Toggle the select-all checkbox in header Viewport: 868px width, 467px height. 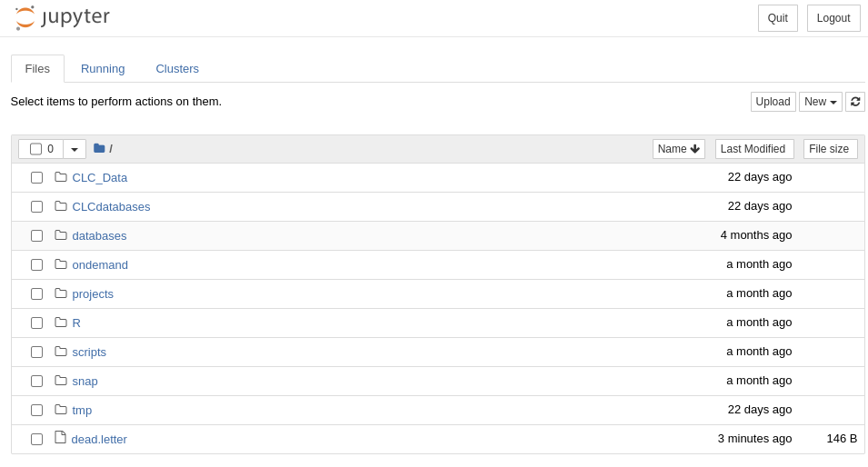pos(36,149)
